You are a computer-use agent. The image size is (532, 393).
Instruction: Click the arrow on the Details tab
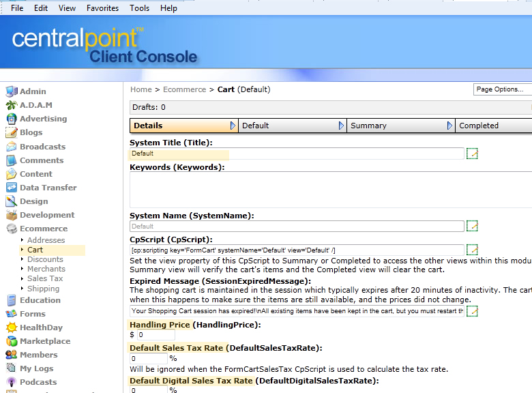[x=233, y=126]
